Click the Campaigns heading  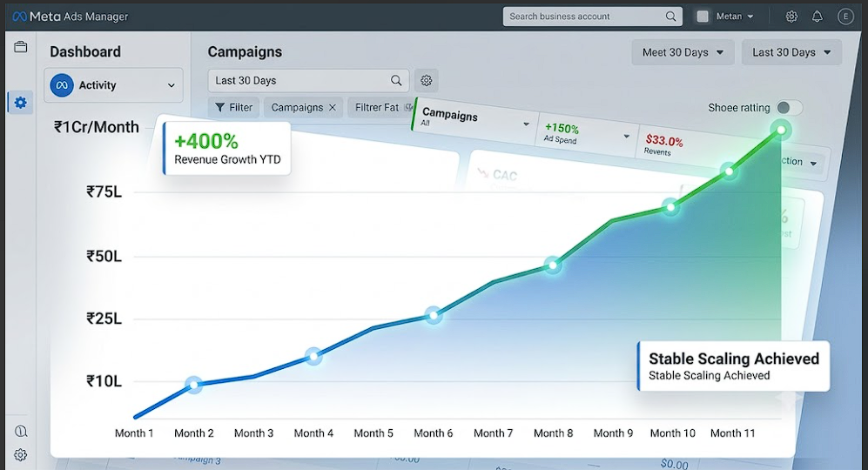tap(245, 52)
